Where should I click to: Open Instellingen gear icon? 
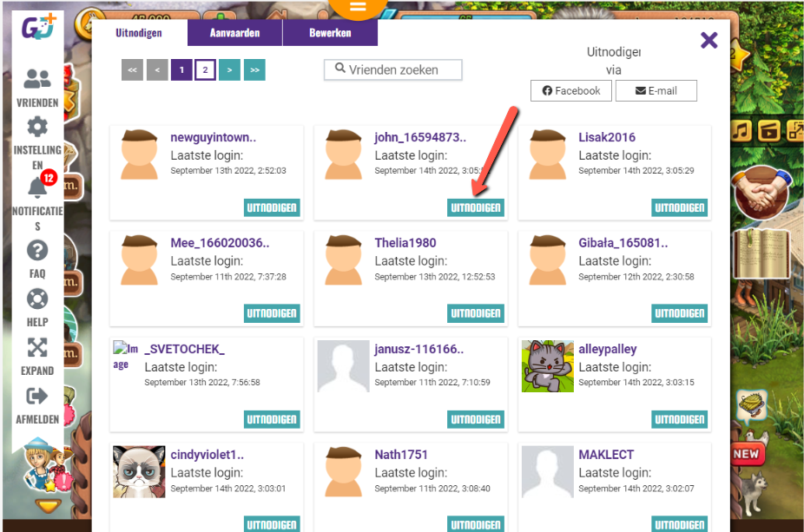[37, 128]
